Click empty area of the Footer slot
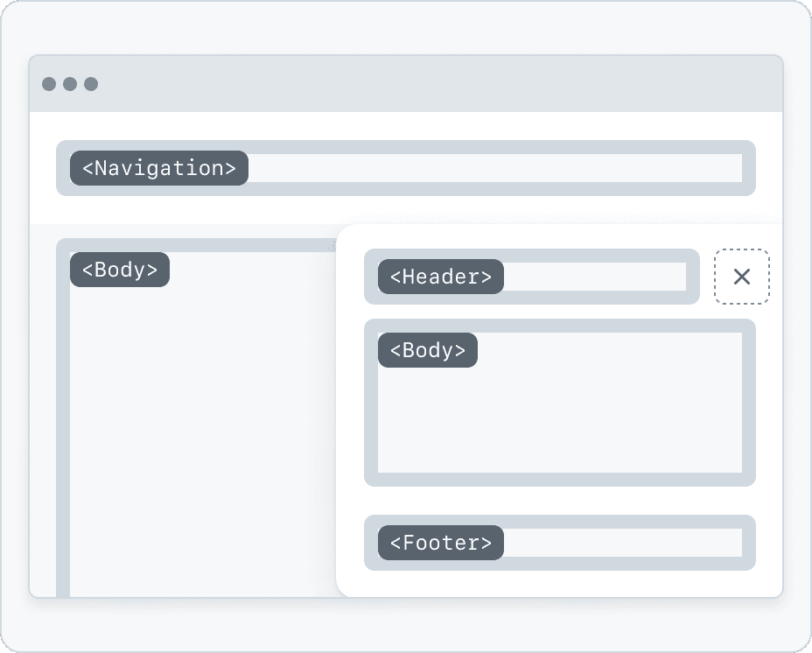This screenshot has height=653, width=812. [x=622, y=543]
